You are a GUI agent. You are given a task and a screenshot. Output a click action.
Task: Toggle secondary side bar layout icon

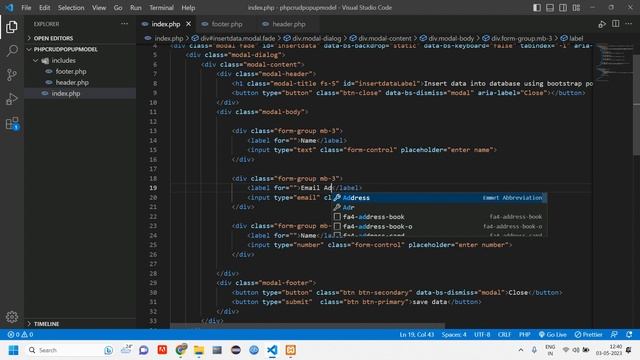tap(563, 8)
